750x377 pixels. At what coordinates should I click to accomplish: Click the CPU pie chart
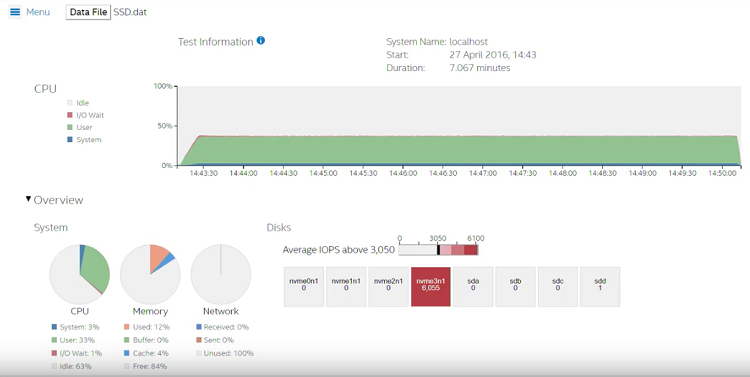pyautogui.click(x=79, y=274)
